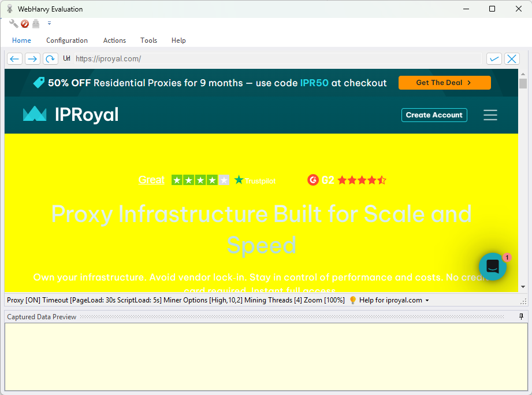Open the chat widget bubble

tap(493, 267)
